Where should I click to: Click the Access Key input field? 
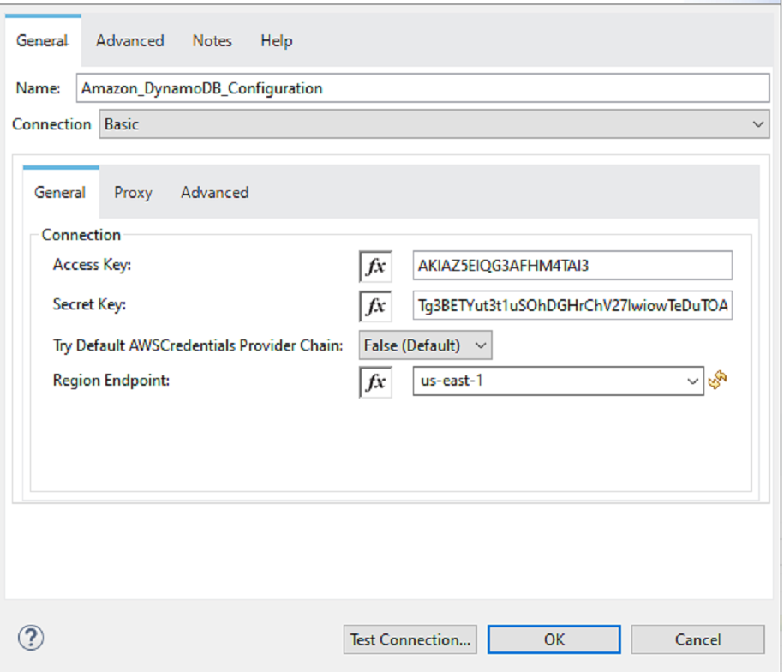572,267
